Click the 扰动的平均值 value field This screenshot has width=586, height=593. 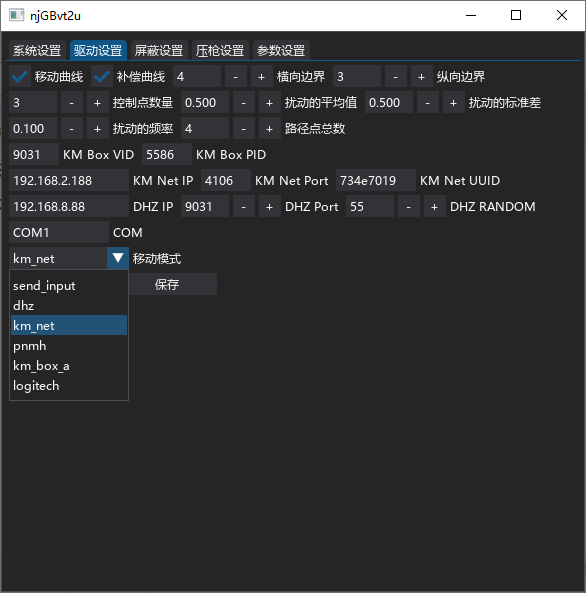[205, 102]
